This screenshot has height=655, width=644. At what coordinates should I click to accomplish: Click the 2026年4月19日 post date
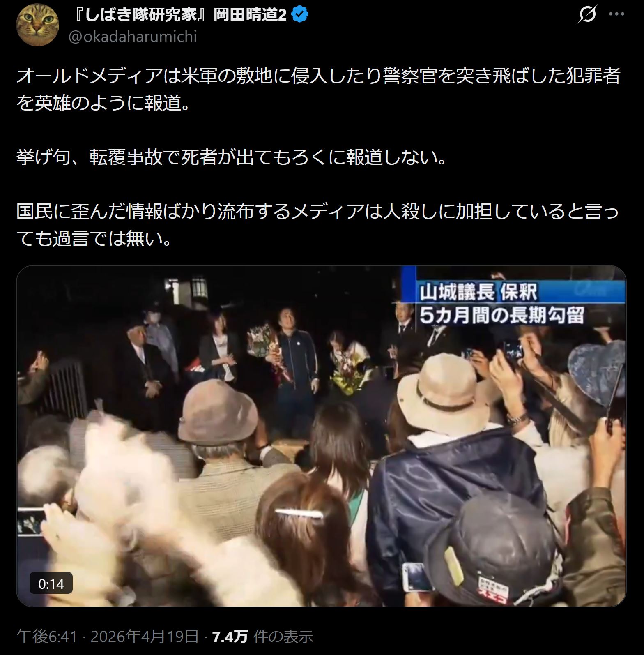click(145, 637)
